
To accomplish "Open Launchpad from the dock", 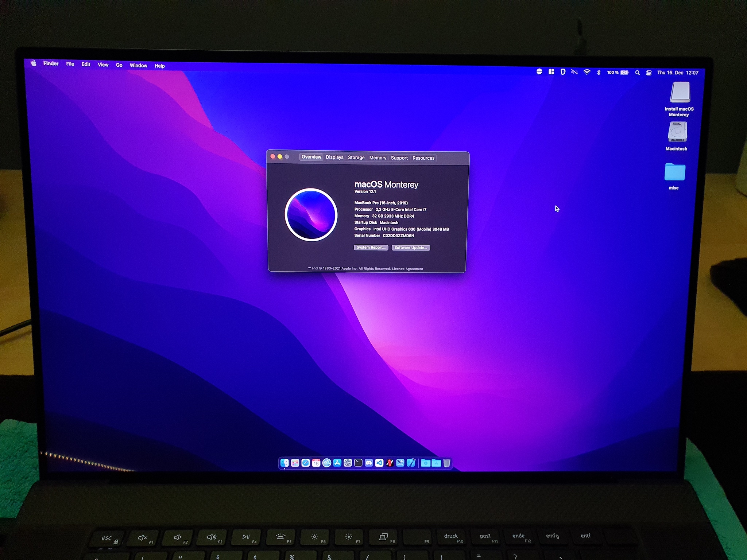I will [295, 463].
